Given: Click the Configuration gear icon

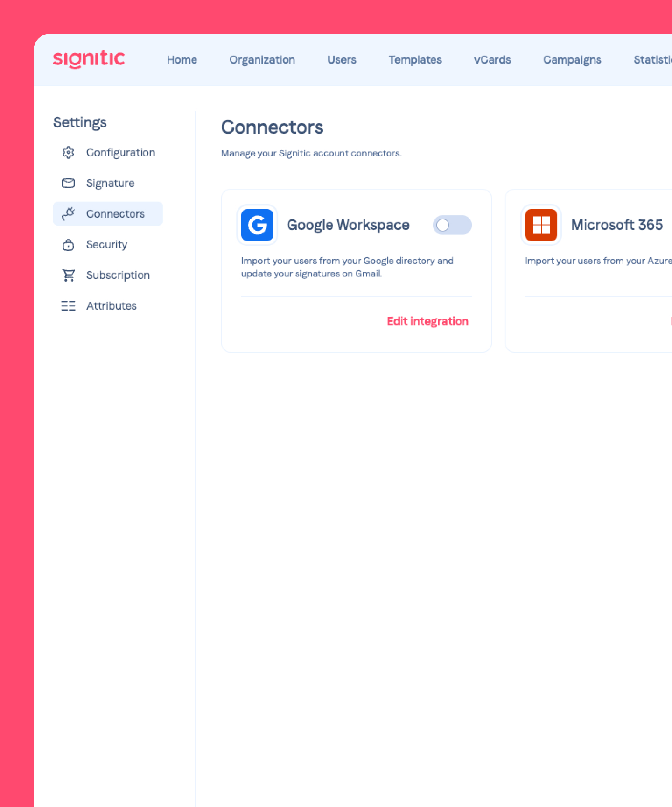Looking at the screenshot, I should pyautogui.click(x=69, y=152).
